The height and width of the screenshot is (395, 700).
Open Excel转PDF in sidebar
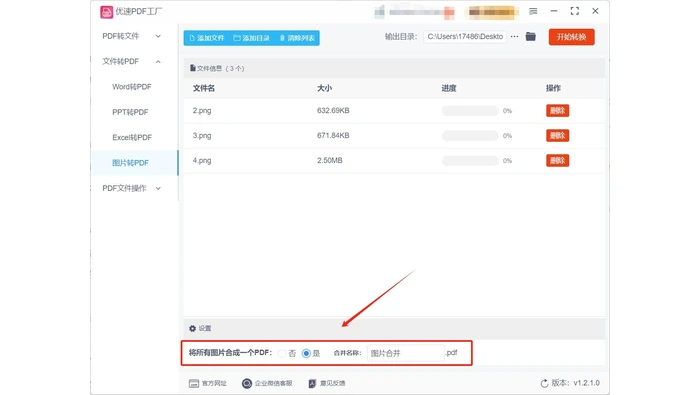click(x=132, y=137)
